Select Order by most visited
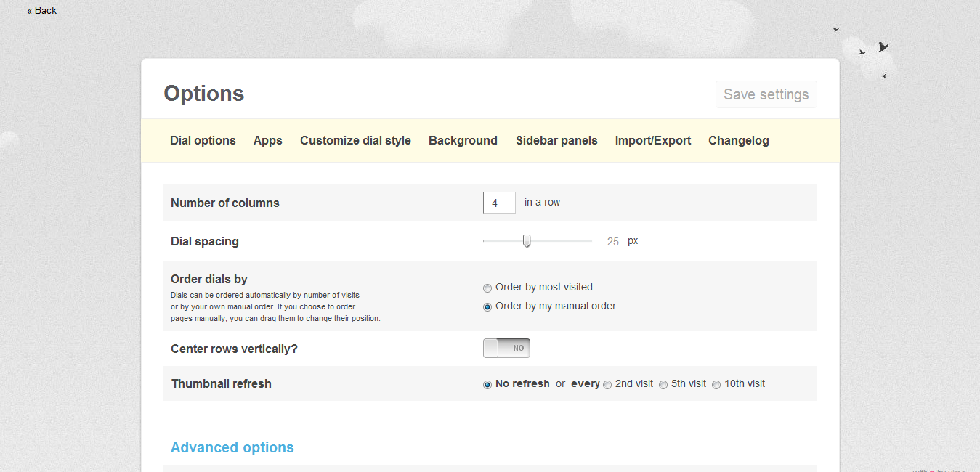Image resolution: width=980 pixels, height=472 pixels. (x=487, y=288)
